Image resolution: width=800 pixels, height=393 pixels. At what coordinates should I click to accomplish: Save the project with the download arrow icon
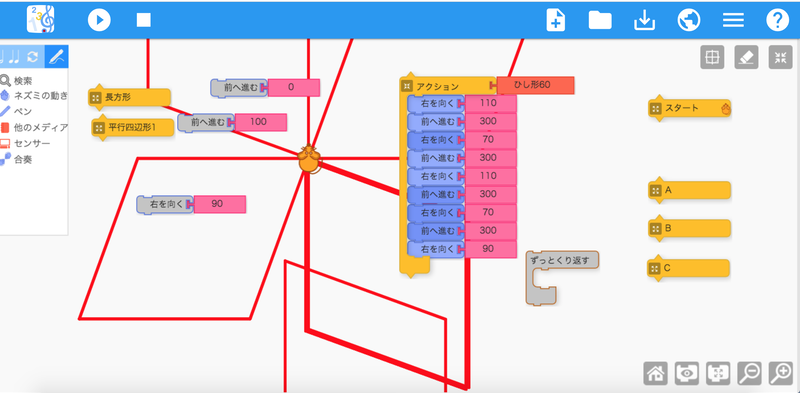[644, 20]
